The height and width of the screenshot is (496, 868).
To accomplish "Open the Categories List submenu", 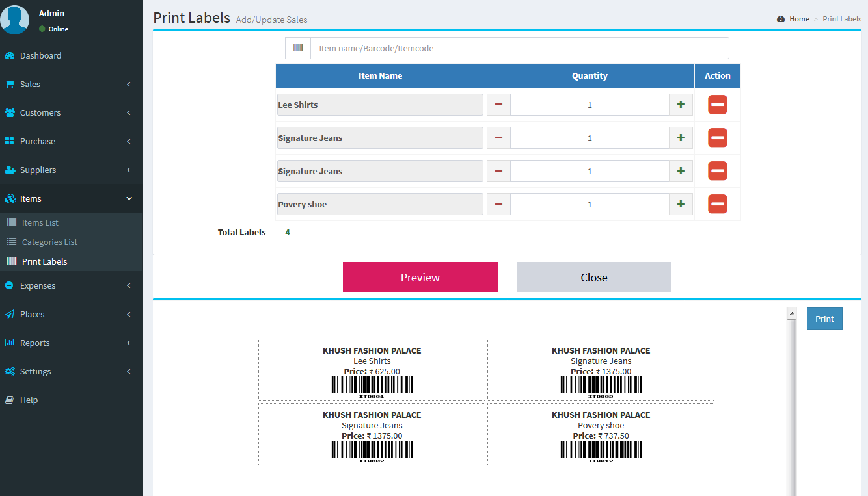I will pos(72,242).
